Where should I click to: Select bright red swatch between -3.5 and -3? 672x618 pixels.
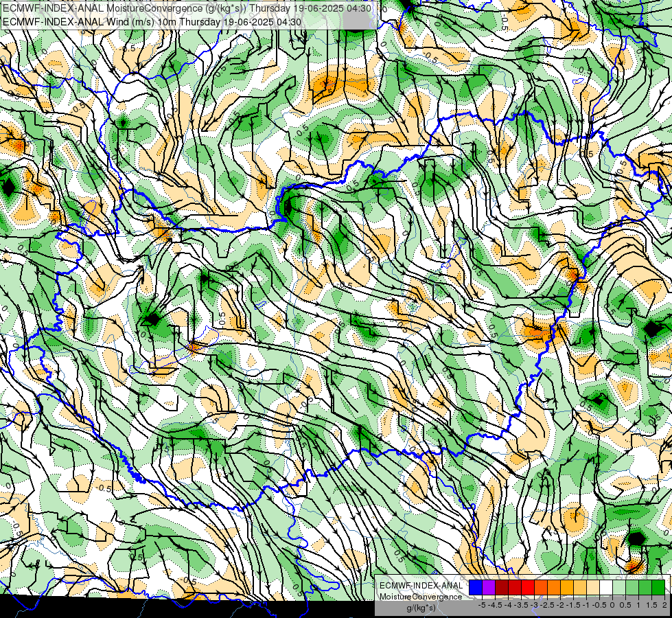(528, 587)
